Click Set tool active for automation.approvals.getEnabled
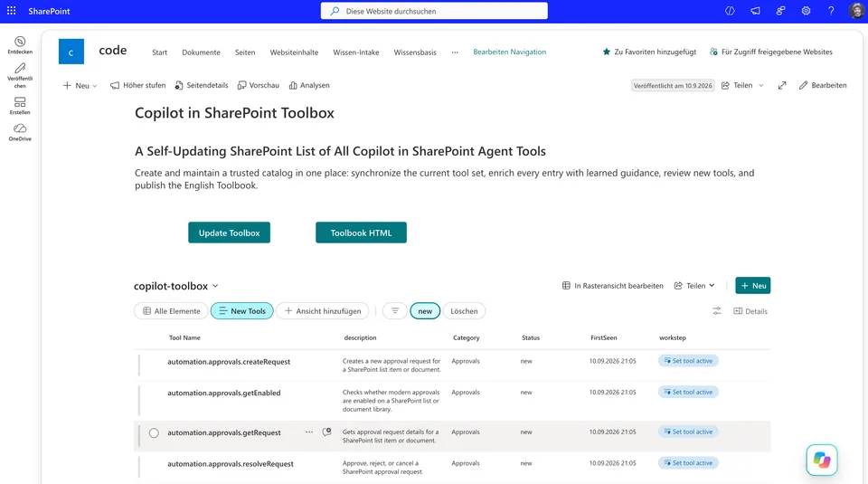Viewport: 868px width, 484px height. [688, 392]
